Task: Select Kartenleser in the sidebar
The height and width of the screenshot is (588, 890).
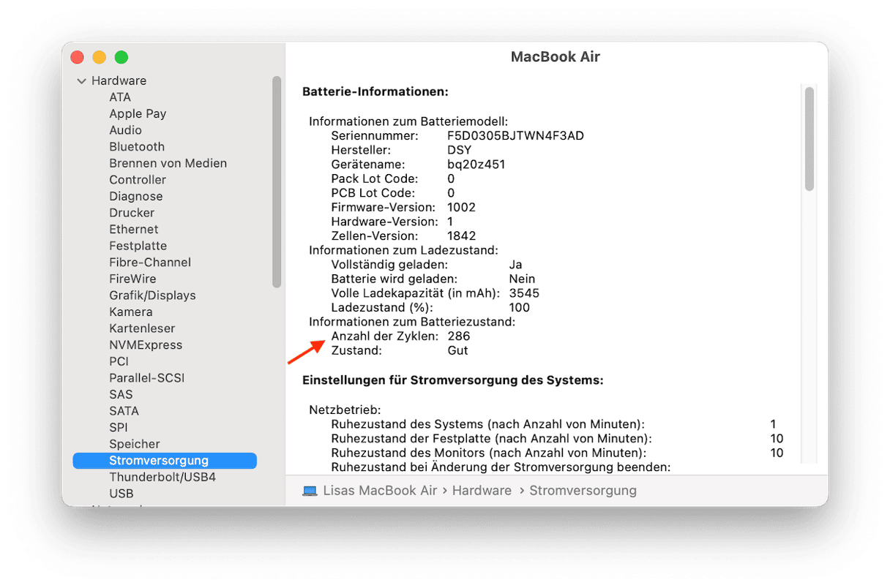Action: pyautogui.click(x=142, y=328)
